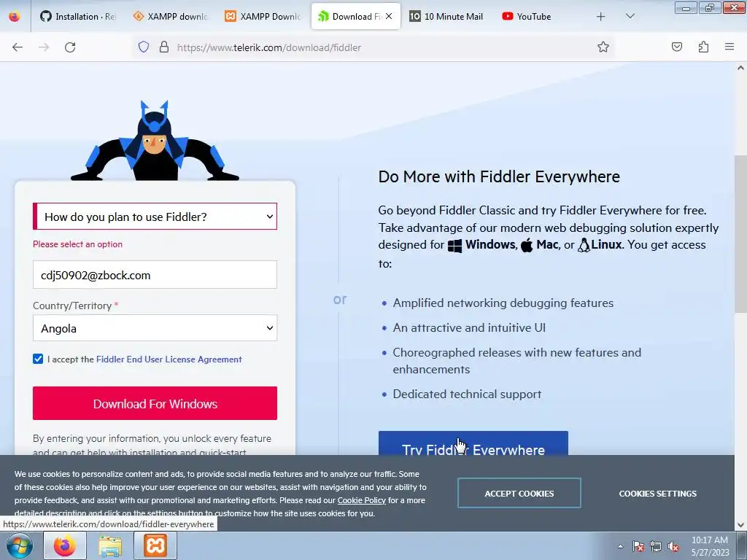Open COOKIES SETTINGS

tap(657, 494)
